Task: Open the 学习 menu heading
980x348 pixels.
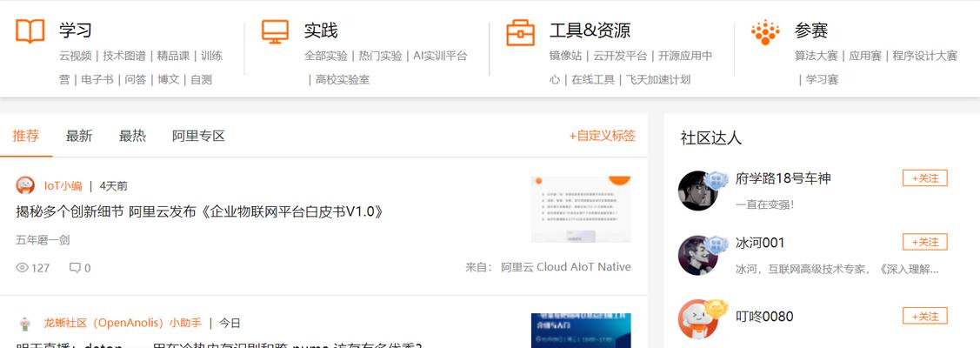Action: click(x=76, y=30)
